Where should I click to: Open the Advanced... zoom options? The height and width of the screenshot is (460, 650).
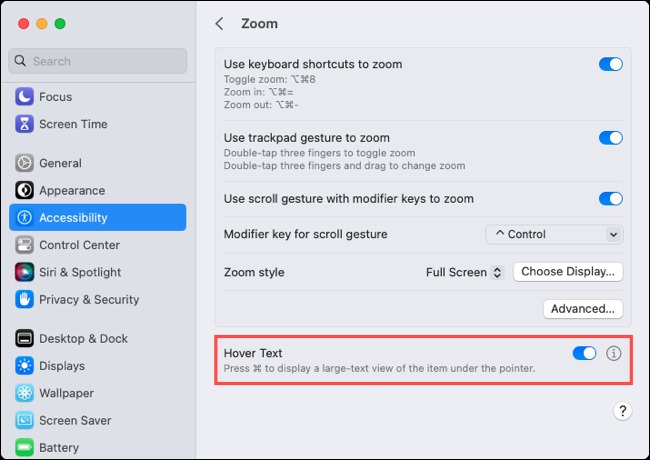[583, 309]
